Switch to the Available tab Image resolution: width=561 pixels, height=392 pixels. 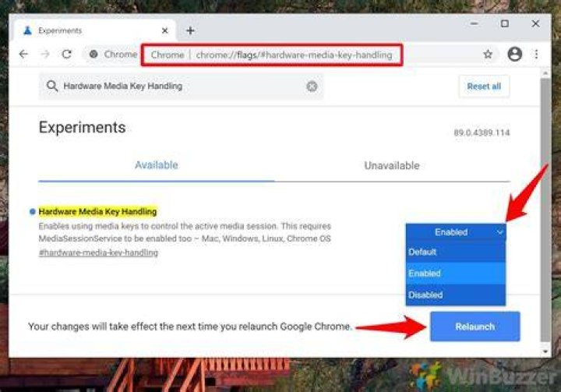tap(157, 165)
